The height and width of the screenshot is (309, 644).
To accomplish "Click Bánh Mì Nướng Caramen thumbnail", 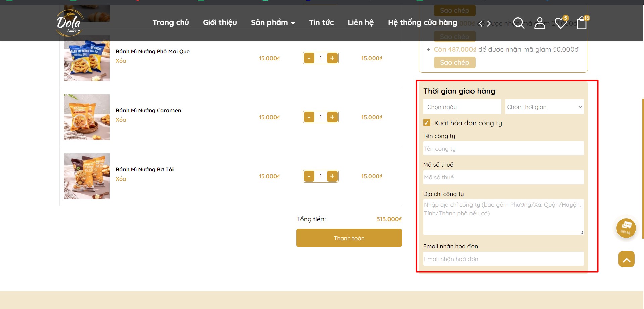I will click(87, 117).
